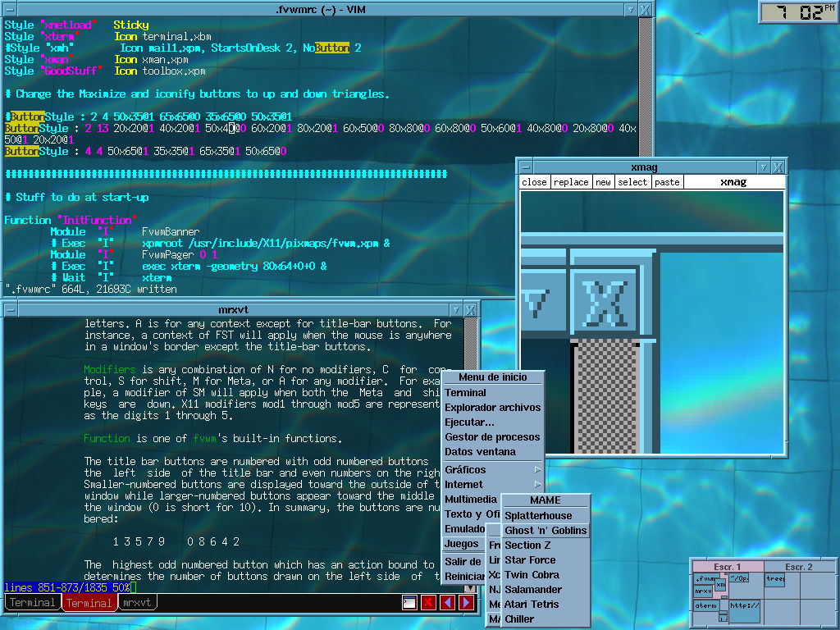Select the http:// mini-window in pager
The width and height of the screenshot is (840, 630).
[x=745, y=610]
